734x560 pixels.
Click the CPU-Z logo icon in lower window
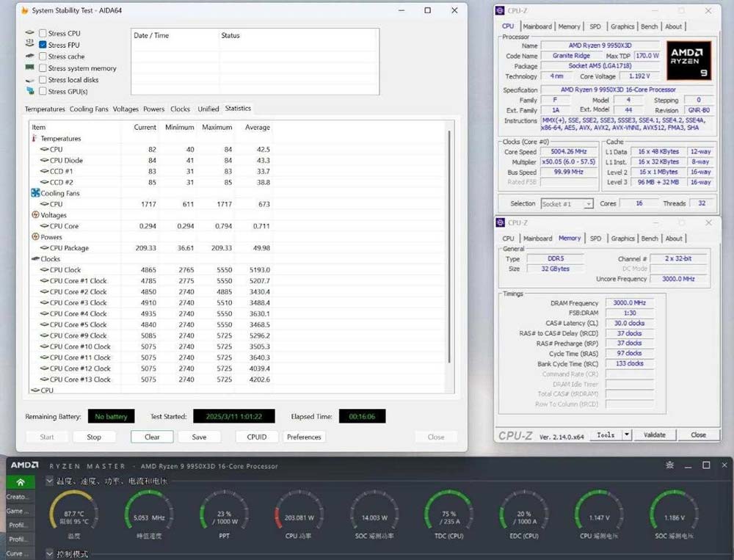point(501,222)
